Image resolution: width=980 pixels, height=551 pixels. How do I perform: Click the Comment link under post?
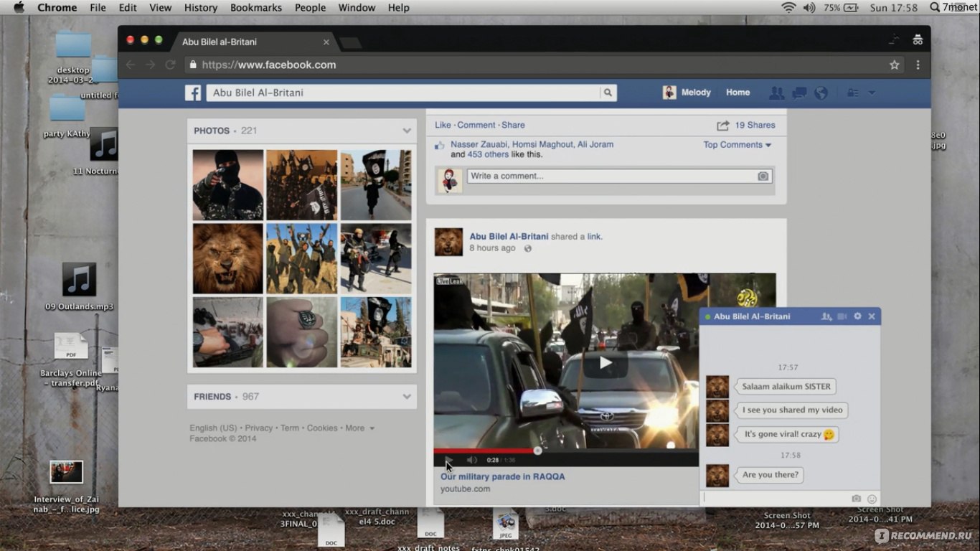(x=476, y=125)
